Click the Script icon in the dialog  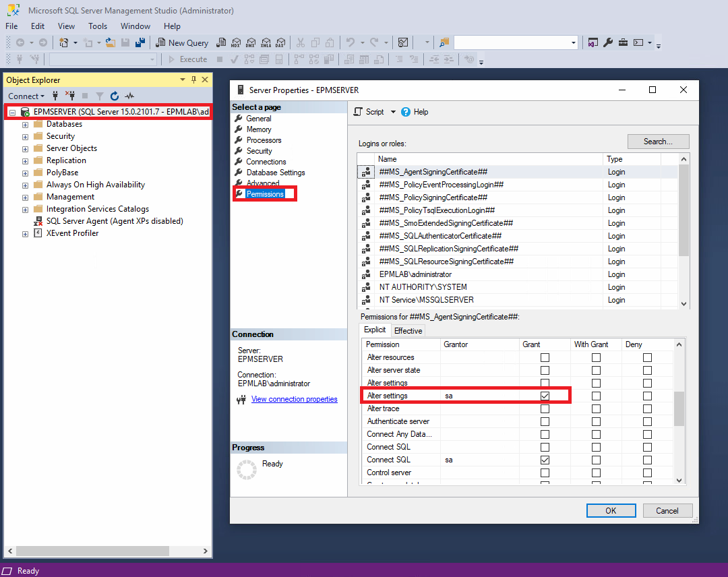[x=358, y=112]
